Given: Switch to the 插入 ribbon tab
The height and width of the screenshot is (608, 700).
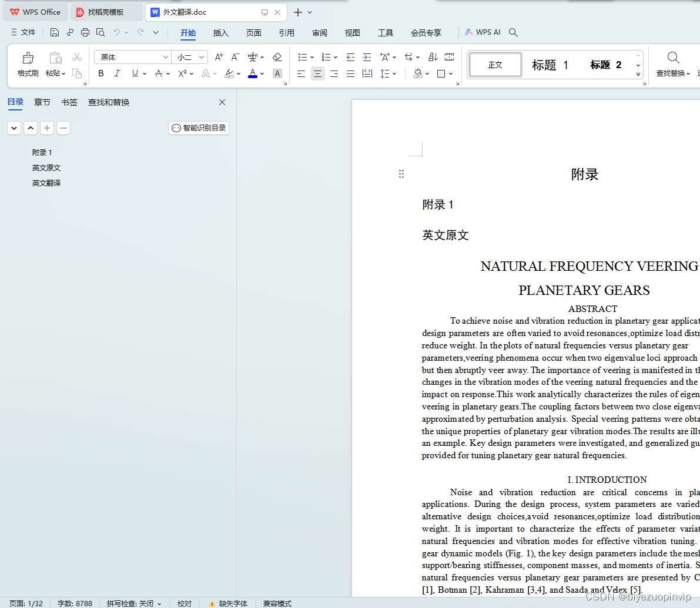Looking at the screenshot, I should [220, 32].
